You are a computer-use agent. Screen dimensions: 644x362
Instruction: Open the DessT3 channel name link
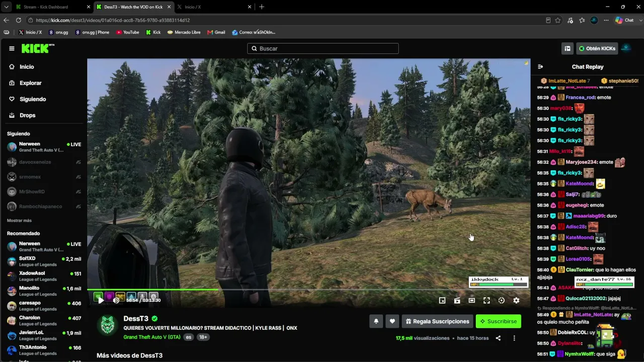(136, 319)
